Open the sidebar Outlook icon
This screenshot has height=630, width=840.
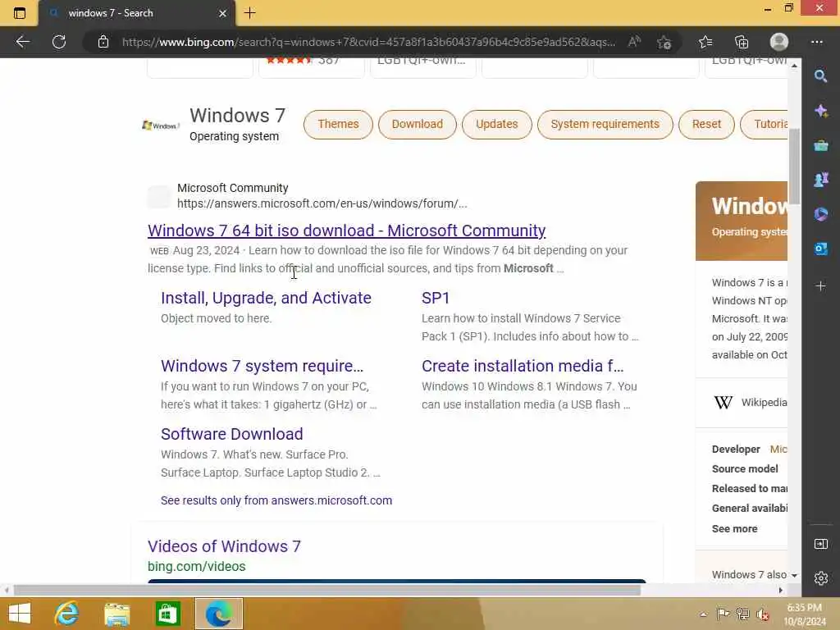tap(820, 249)
